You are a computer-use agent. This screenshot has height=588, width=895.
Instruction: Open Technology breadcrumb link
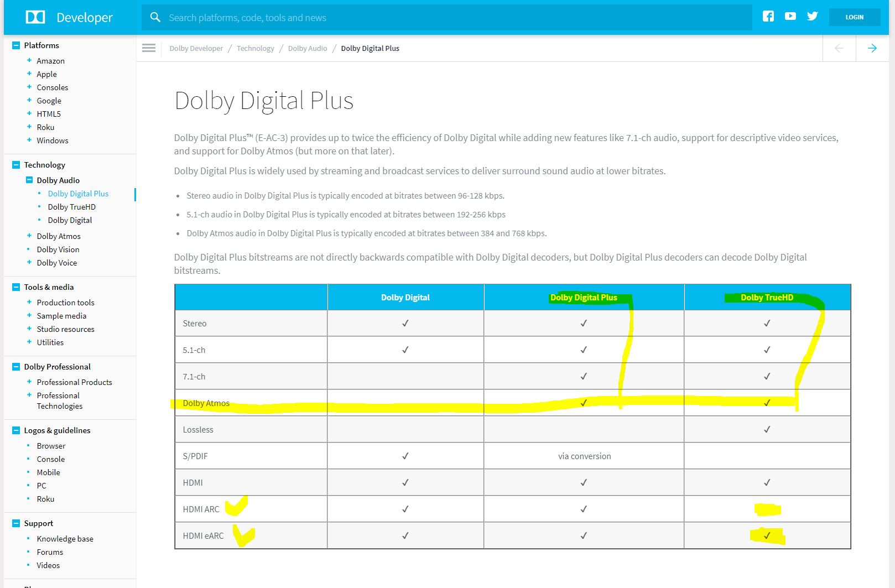255,48
